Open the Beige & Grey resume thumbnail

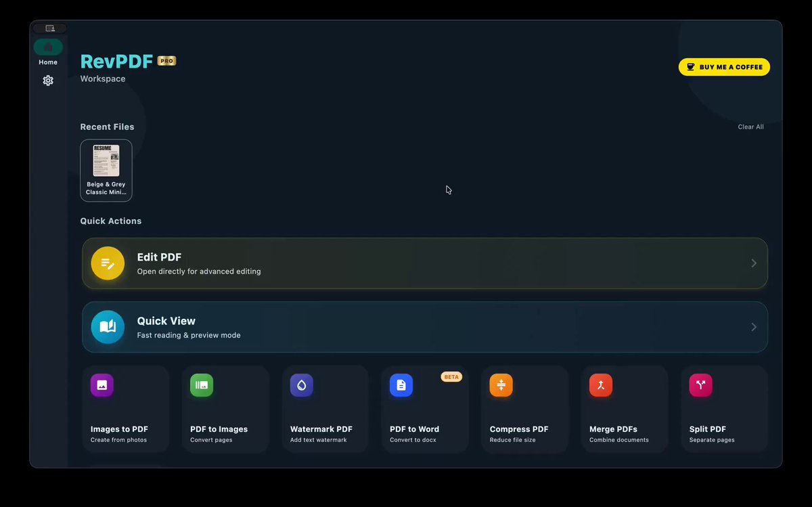tap(106, 160)
